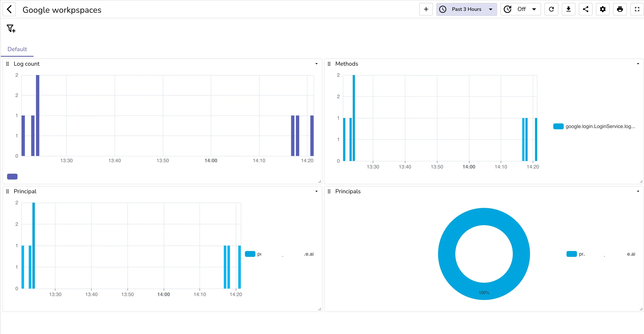Screen dimensions: 644x334
Task: Click the back arrow next to Google workspaces
Action: click(9, 9)
